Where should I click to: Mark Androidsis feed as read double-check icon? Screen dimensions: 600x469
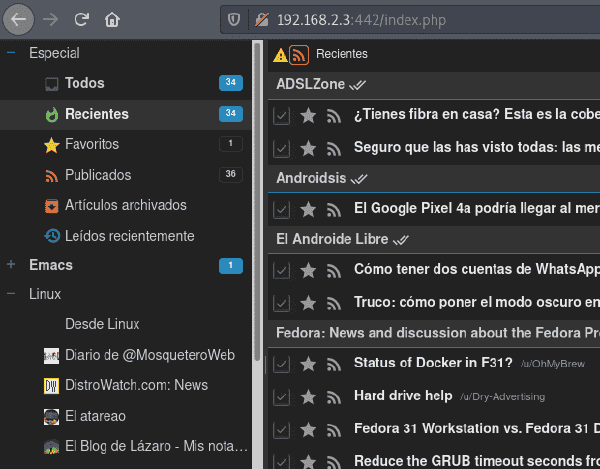pos(359,179)
